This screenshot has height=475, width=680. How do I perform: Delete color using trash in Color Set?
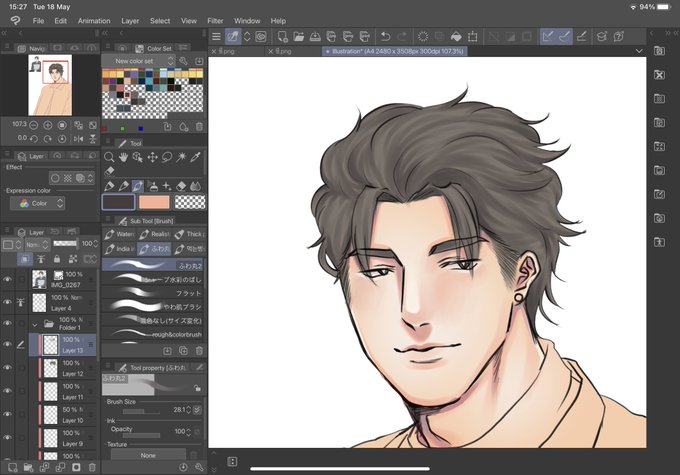pos(199,127)
